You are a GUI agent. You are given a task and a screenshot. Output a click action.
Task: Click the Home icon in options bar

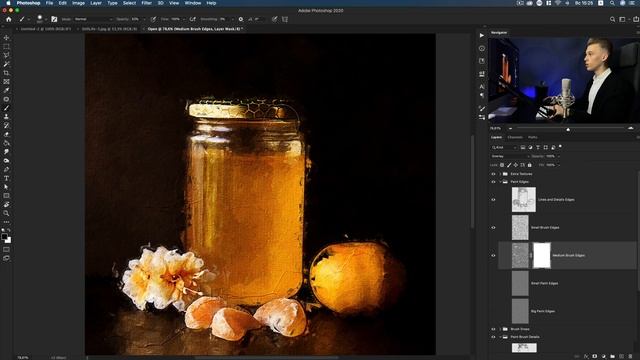[x=9, y=19]
